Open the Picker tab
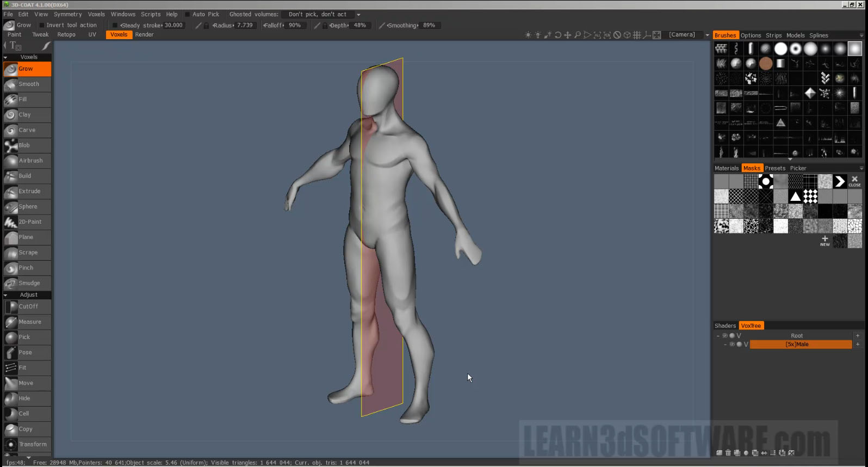The width and height of the screenshot is (868, 467). [798, 169]
